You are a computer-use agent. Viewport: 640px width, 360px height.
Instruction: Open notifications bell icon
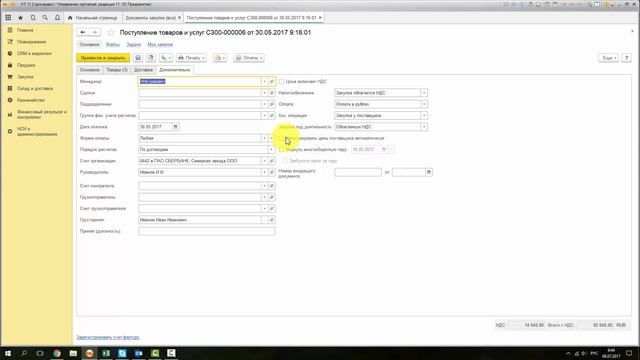(58, 18)
